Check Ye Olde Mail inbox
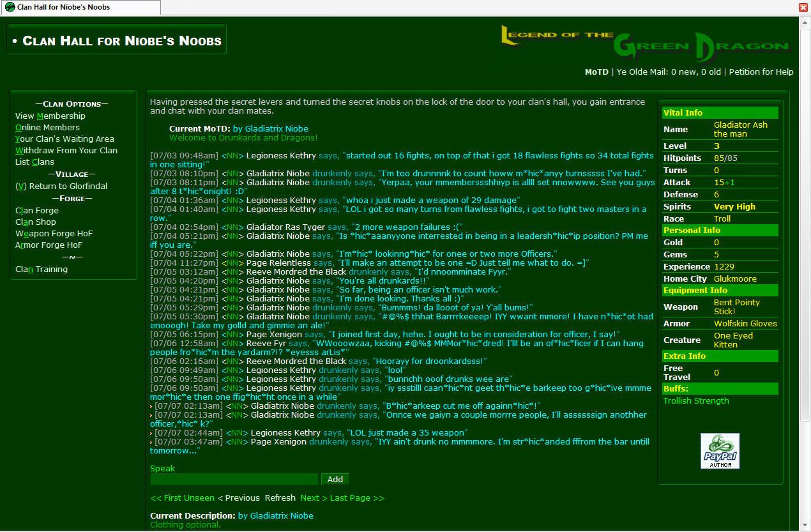 668,72
